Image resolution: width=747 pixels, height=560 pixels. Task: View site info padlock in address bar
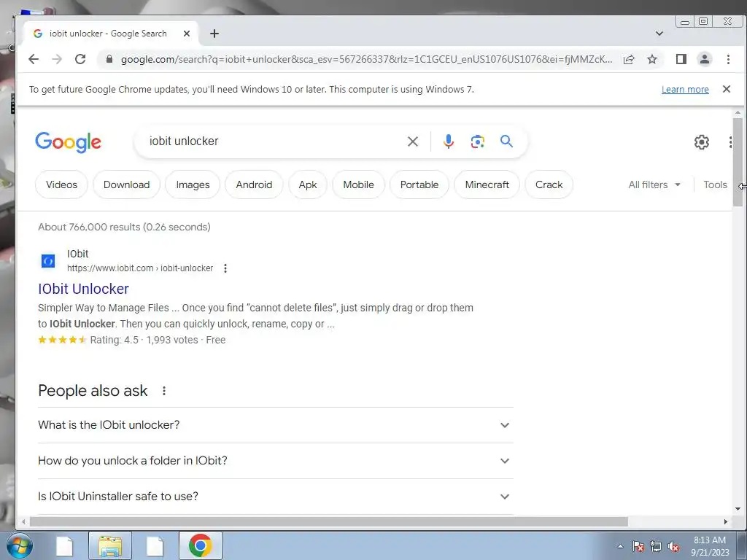[109, 59]
